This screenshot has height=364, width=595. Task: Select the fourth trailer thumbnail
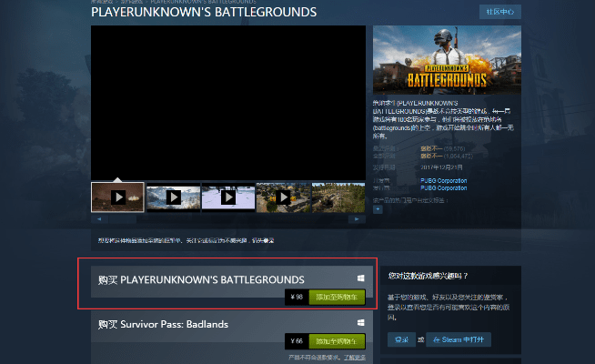pos(283,197)
